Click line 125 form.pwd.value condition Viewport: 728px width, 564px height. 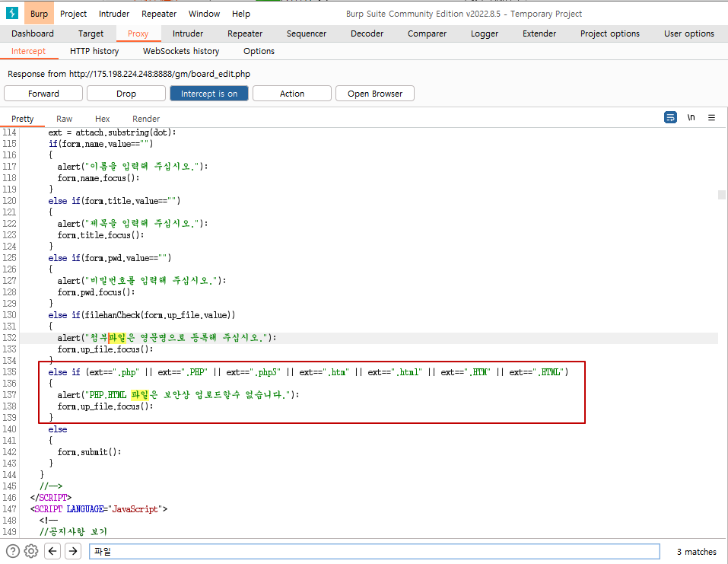click(x=110, y=258)
